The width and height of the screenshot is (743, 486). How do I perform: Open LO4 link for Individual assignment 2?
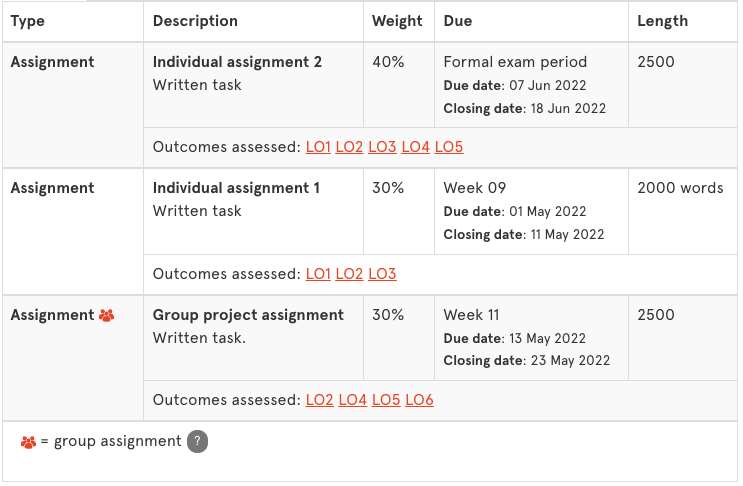pos(416,147)
